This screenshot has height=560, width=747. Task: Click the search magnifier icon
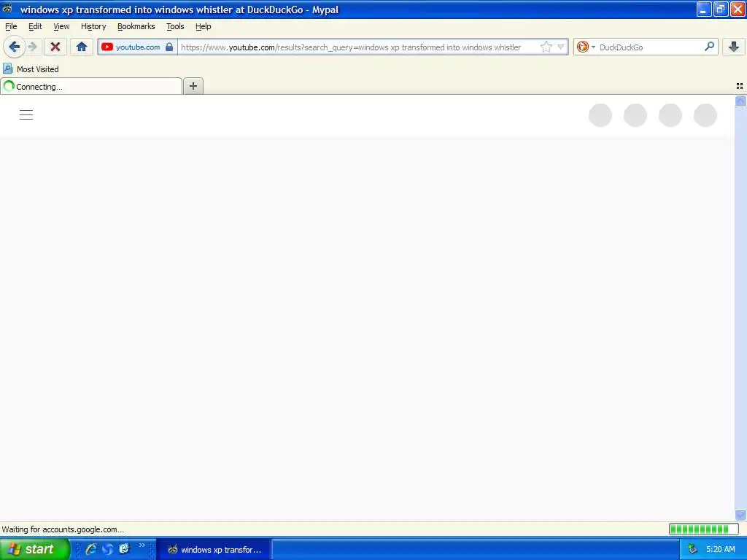pyautogui.click(x=709, y=47)
